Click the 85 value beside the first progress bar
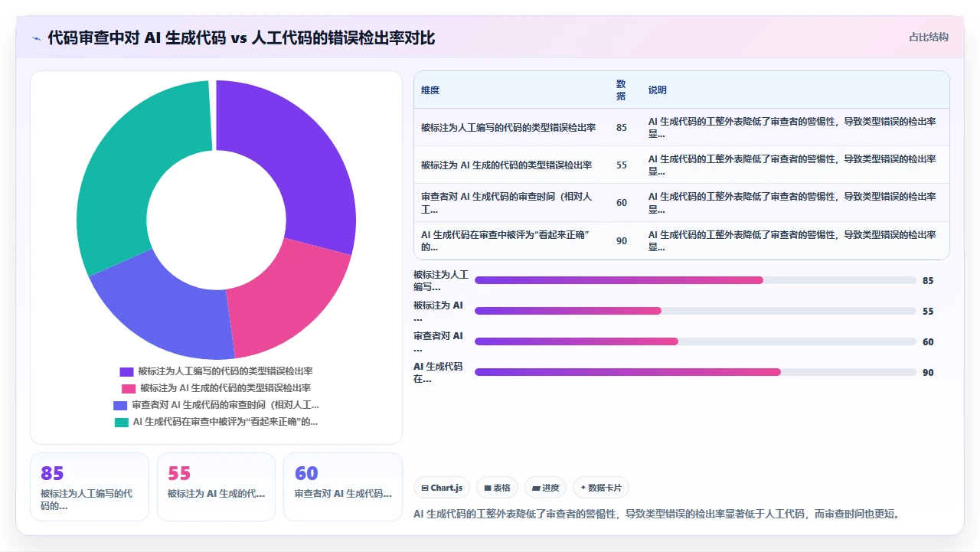The height and width of the screenshot is (552, 980). click(x=928, y=281)
